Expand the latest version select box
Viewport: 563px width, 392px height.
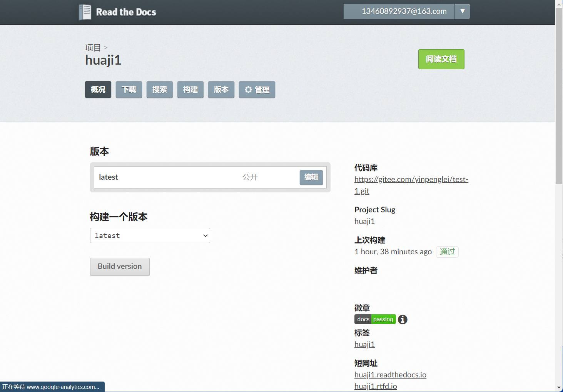pyautogui.click(x=150, y=235)
